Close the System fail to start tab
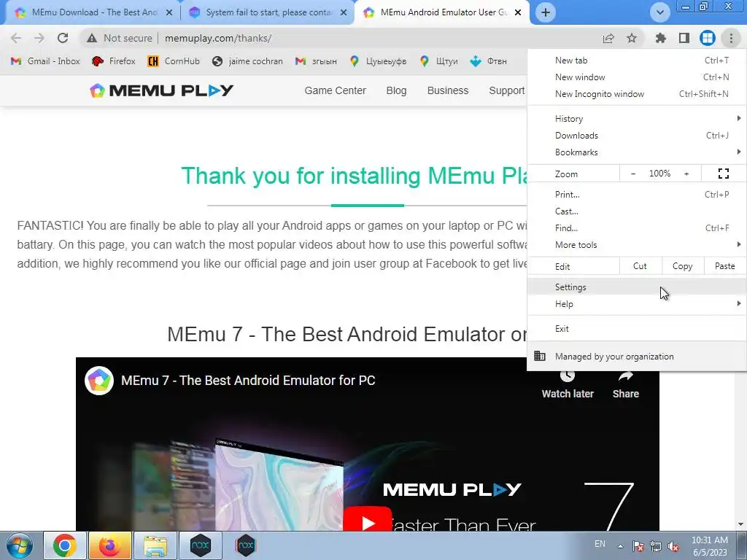The height and width of the screenshot is (560, 747). 344,12
